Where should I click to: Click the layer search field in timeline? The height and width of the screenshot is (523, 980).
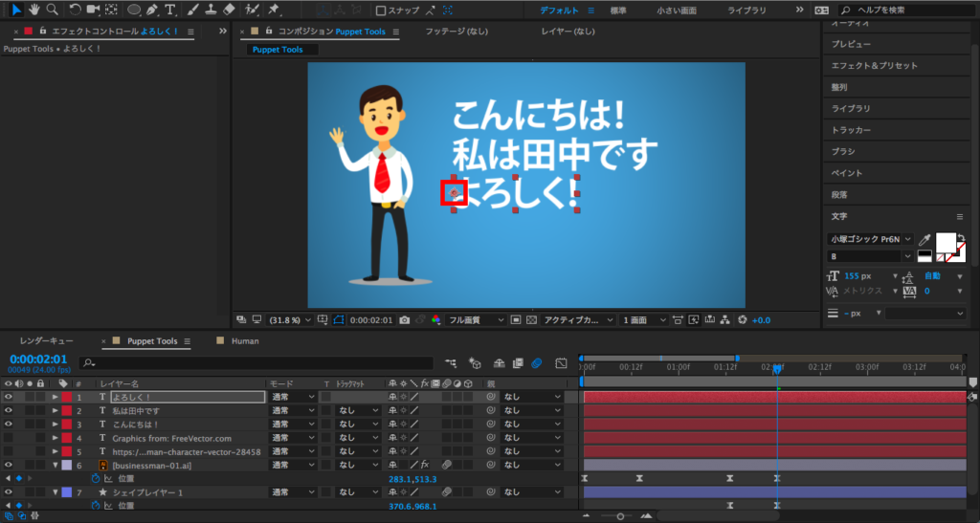[258, 363]
